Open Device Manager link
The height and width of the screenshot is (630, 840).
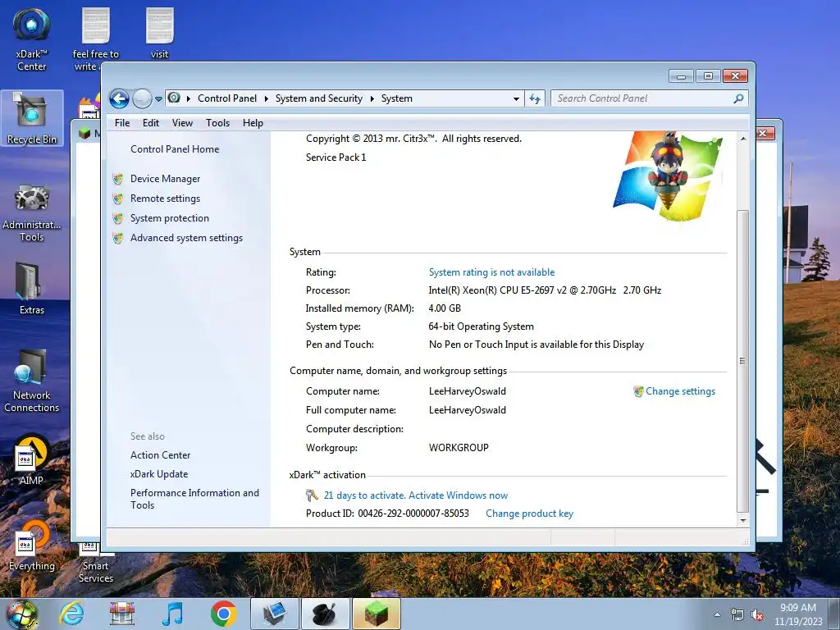coord(165,178)
